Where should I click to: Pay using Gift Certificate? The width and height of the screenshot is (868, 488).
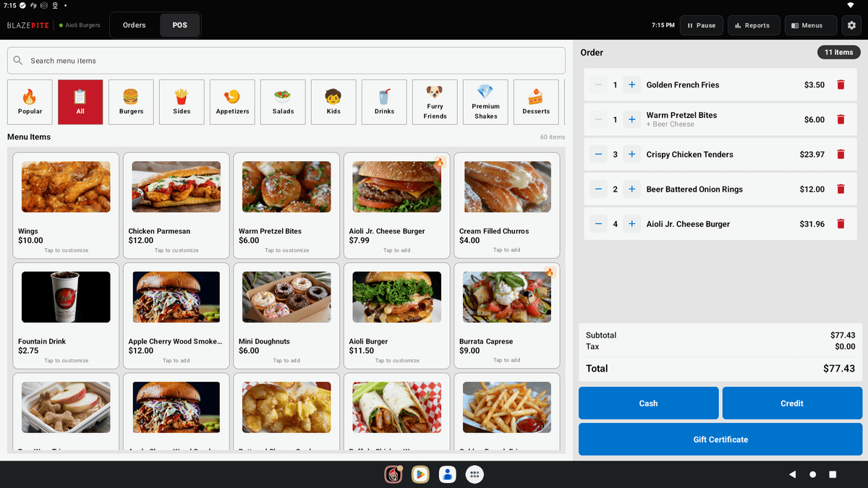(x=720, y=440)
